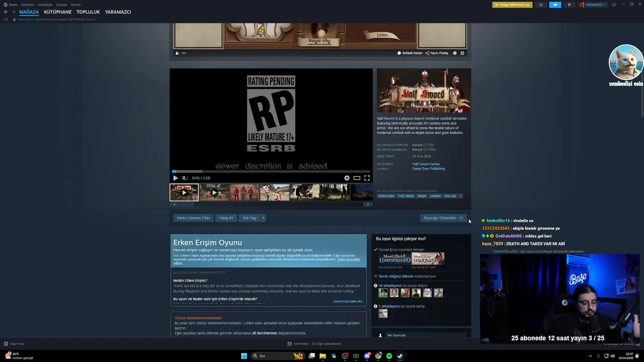Image resolution: width=644 pixels, height=362 pixels.
Task: Open Spotify from the taskbar
Action: point(389,356)
